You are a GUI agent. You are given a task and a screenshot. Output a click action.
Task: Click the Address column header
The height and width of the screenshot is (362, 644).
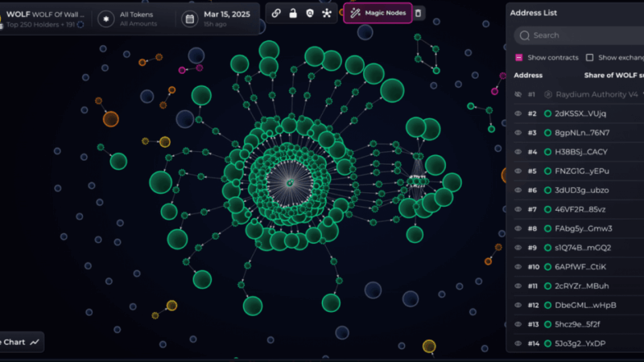[x=528, y=76]
